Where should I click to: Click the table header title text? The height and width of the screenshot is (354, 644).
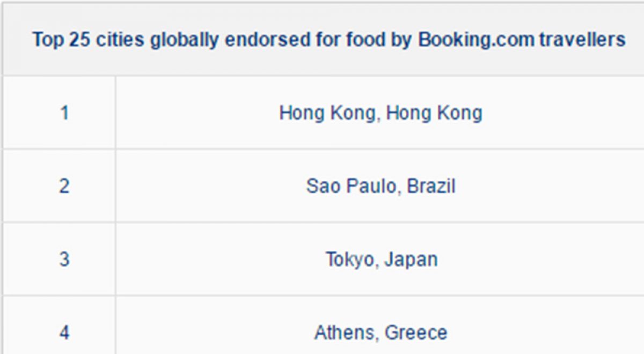(x=328, y=40)
